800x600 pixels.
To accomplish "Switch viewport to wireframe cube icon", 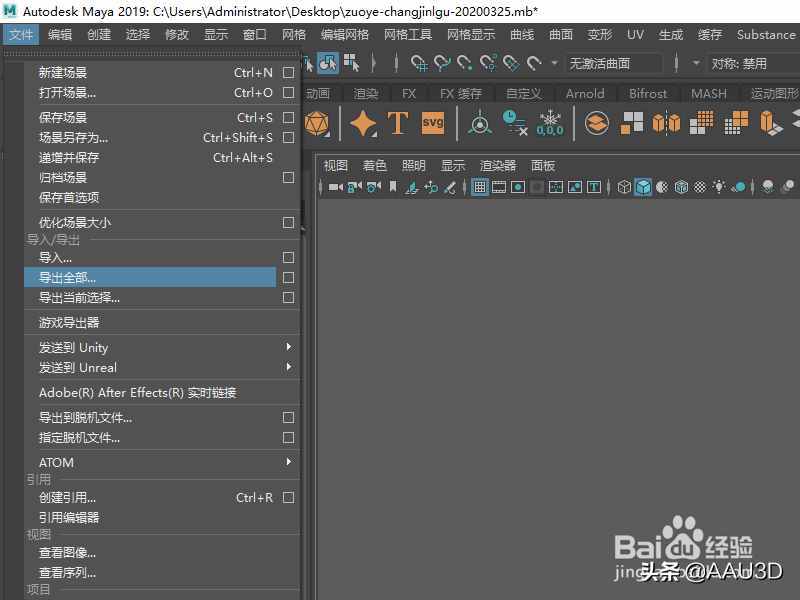I will tap(624, 187).
